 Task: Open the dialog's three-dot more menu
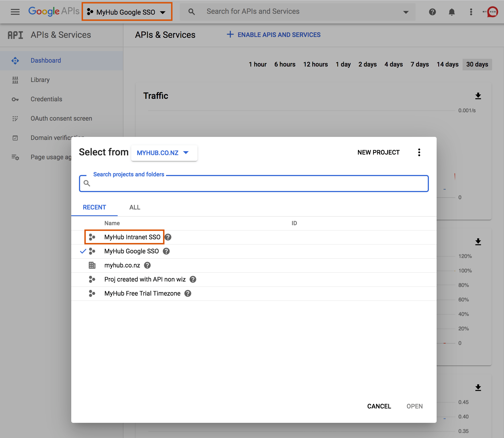(x=419, y=152)
